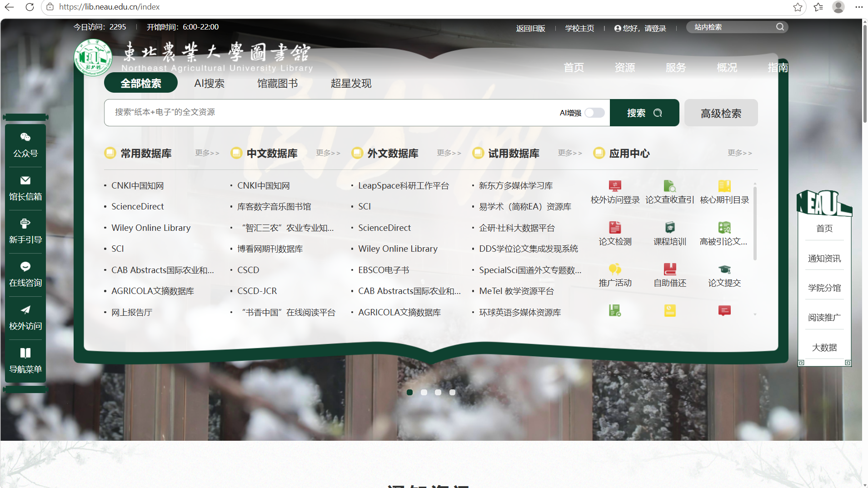Image resolution: width=868 pixels, height=488 pixels.
Task: Jump to 大数据 in right navigation
Action: (x=824, y=347)
